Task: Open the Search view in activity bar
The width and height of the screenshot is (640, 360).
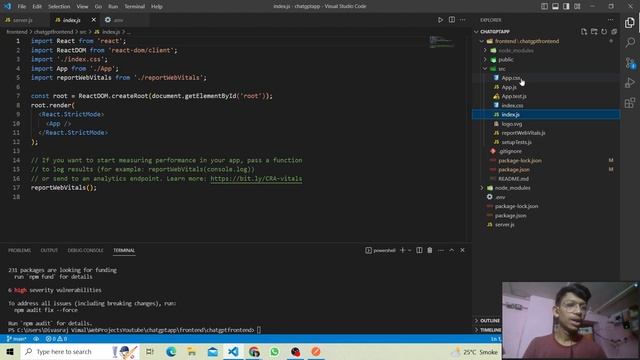Action: point(630,42)
